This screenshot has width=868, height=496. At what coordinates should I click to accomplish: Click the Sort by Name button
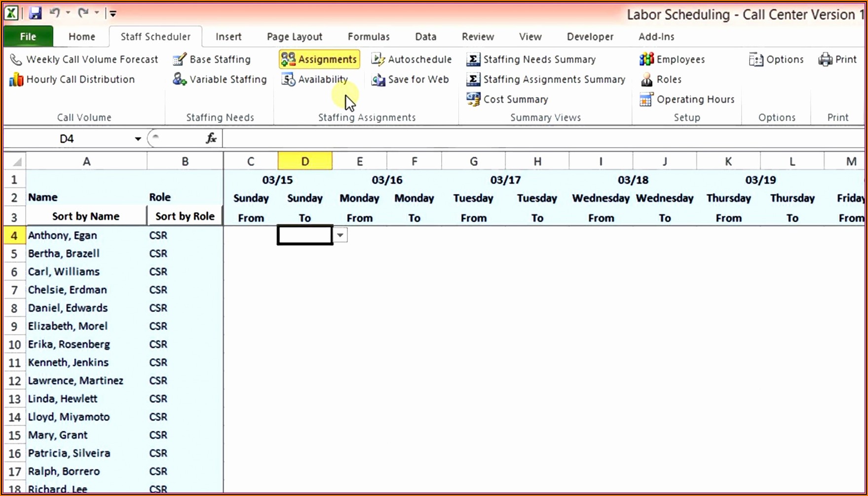pyautogui.click(x=86, y=216)
